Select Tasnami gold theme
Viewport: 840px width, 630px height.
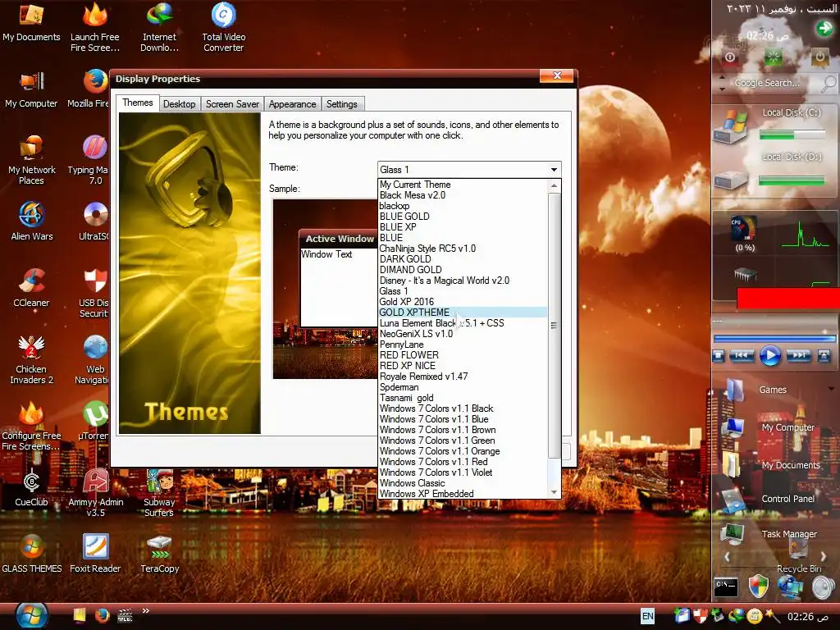pos(463,398)
